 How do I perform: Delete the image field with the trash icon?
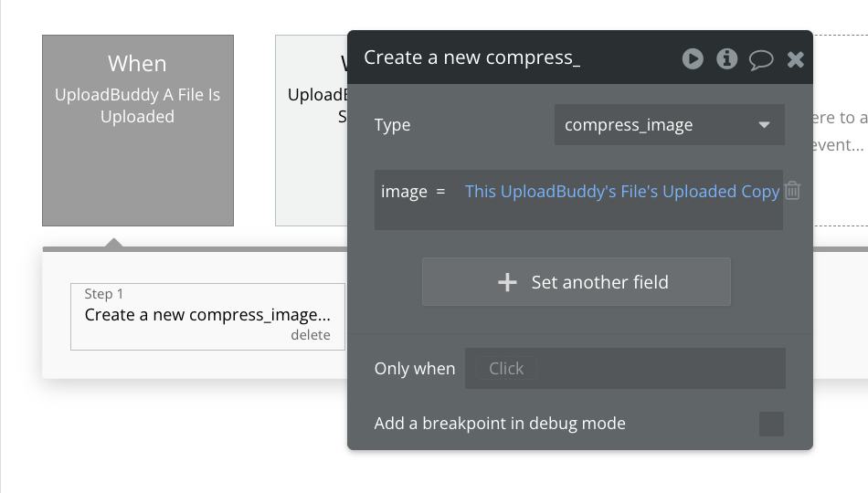[x=792, y=190]
